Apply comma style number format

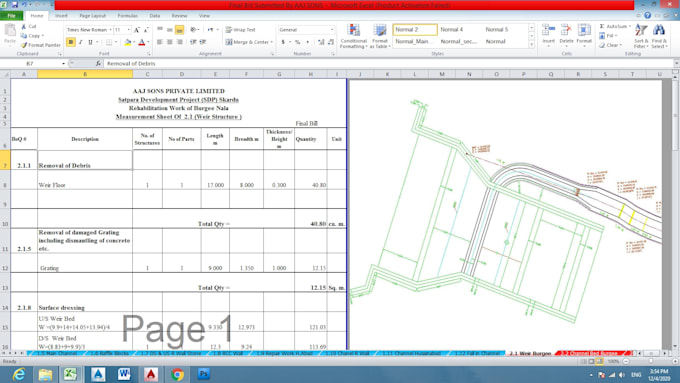(307, 42)
